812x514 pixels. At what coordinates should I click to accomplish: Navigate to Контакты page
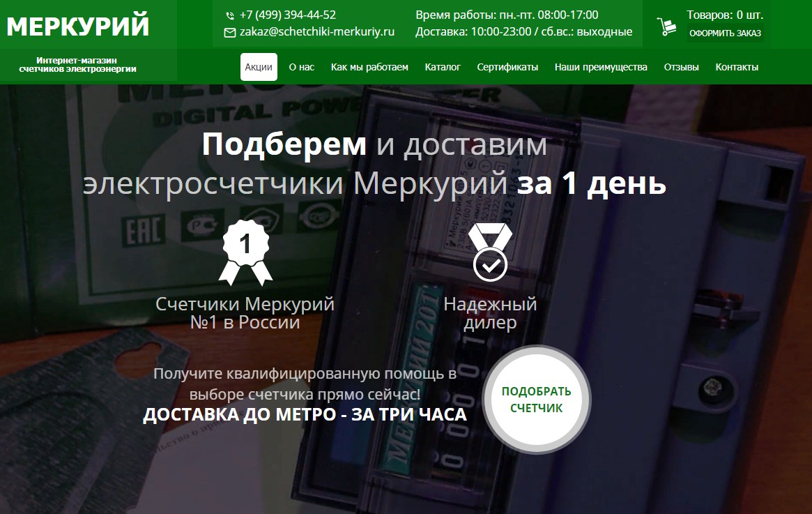click(737, 67)
